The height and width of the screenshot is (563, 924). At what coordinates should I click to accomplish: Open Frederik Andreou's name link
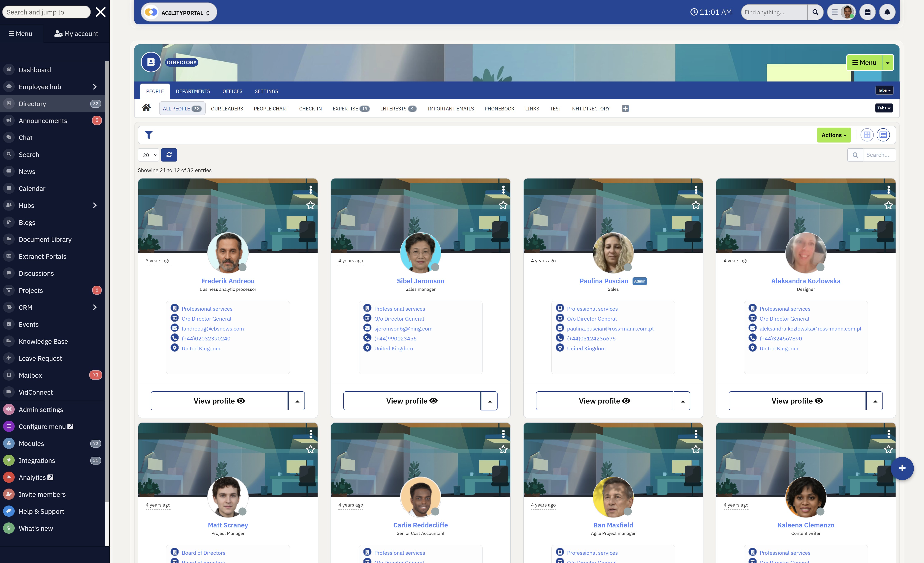point(228,281)
